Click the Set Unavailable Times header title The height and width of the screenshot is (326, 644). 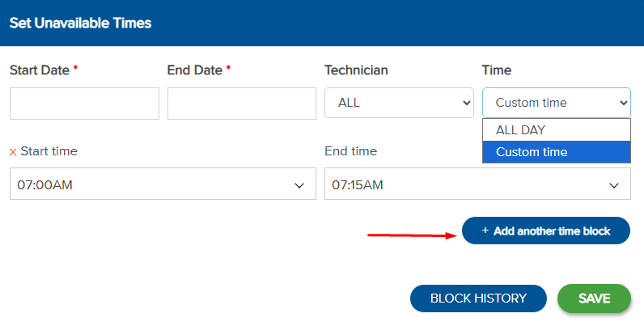pos(80,23)
